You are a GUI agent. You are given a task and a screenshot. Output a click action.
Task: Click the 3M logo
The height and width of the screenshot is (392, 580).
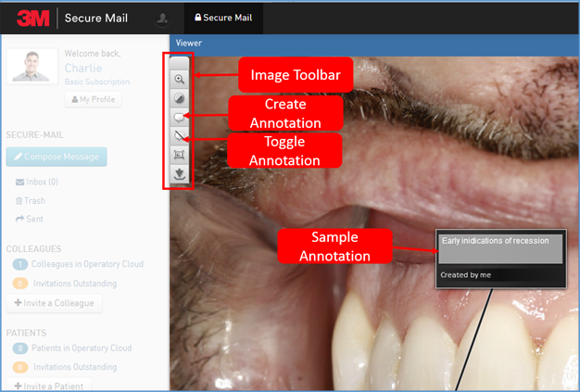point(33,18)
